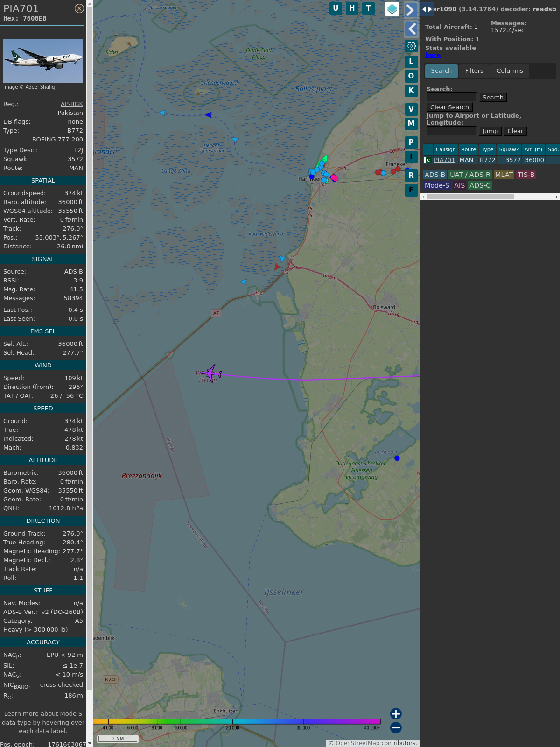This screenshot has height=747, width=560.
Task: Toggle the R map button
Action: click(411, 175)
